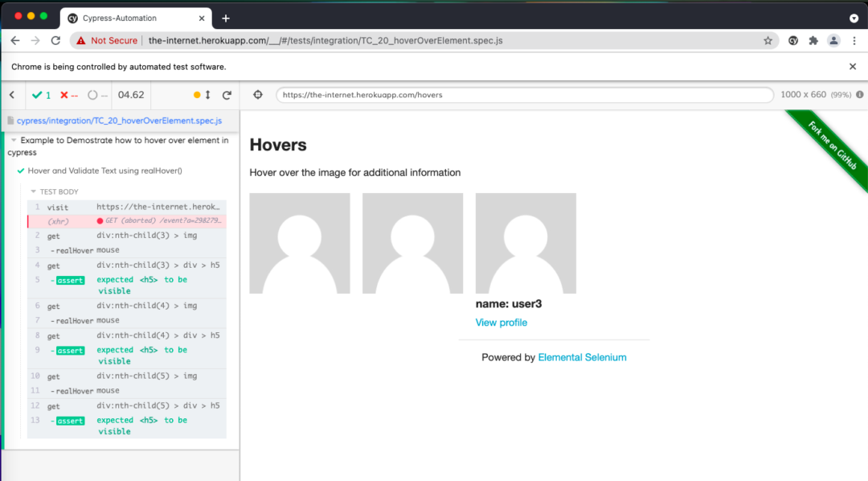Open Chrome three-dot menu
This screenshot has width=868, height=481.
pyautogui.click(x=853, y=40)
